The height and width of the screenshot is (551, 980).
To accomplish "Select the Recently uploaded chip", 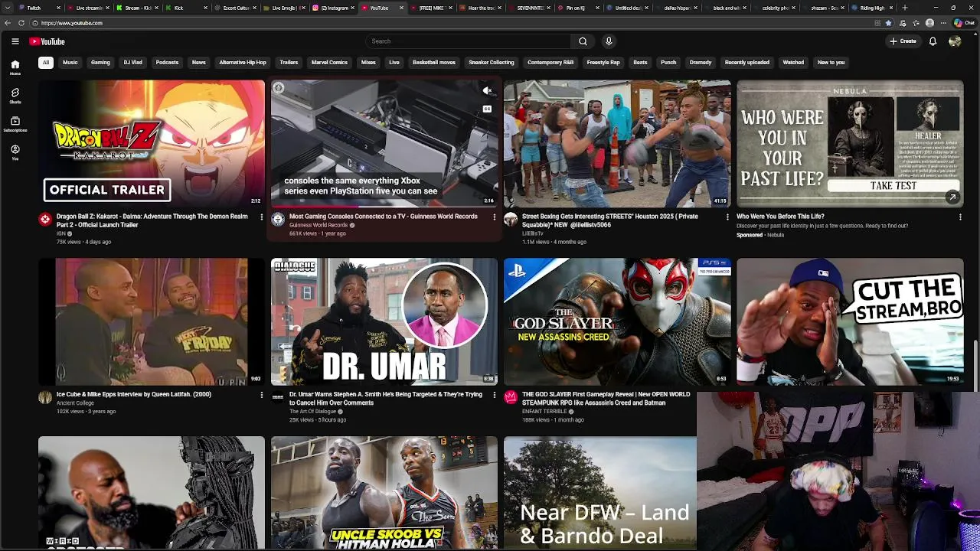I will pyautogui.click(x=747, y=63).
